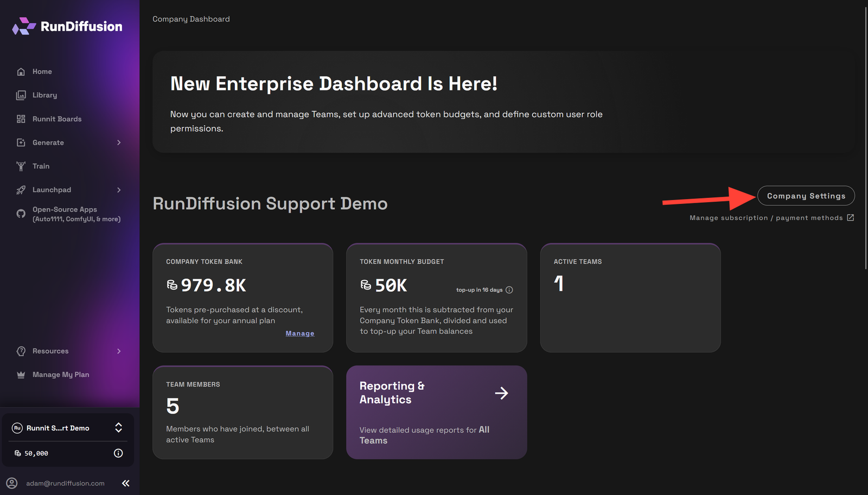This screenshot has width=868, height=495.
Task: Open Resources in the sidebar menu
Action: coord(49,351)
